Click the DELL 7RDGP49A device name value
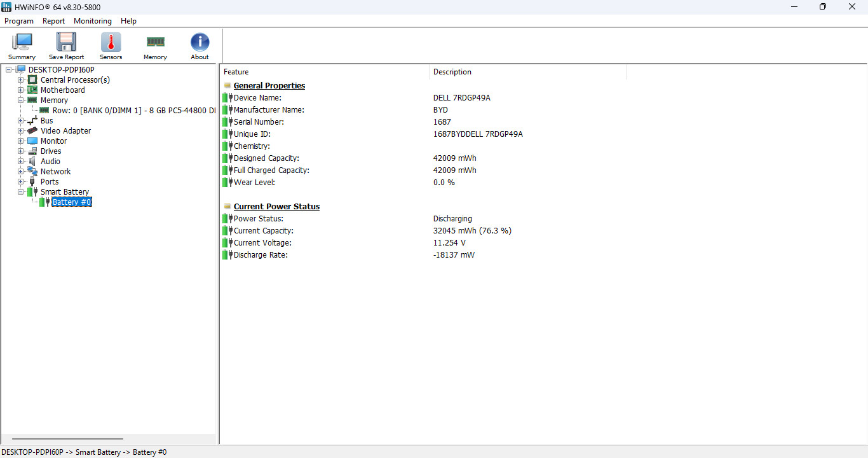Screen dimensions: 868x458 pyautogui.click(x=461, y=98)
